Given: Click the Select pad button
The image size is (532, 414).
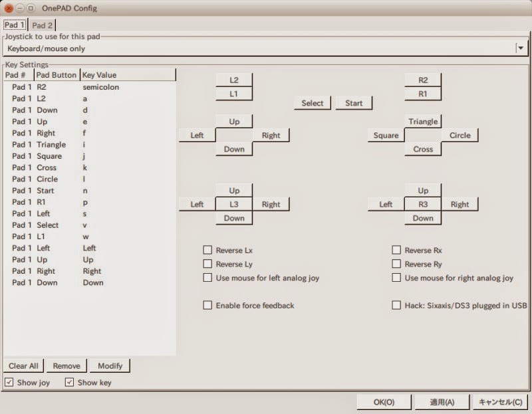Looking at the screenshot, I should tap(313, 103).
